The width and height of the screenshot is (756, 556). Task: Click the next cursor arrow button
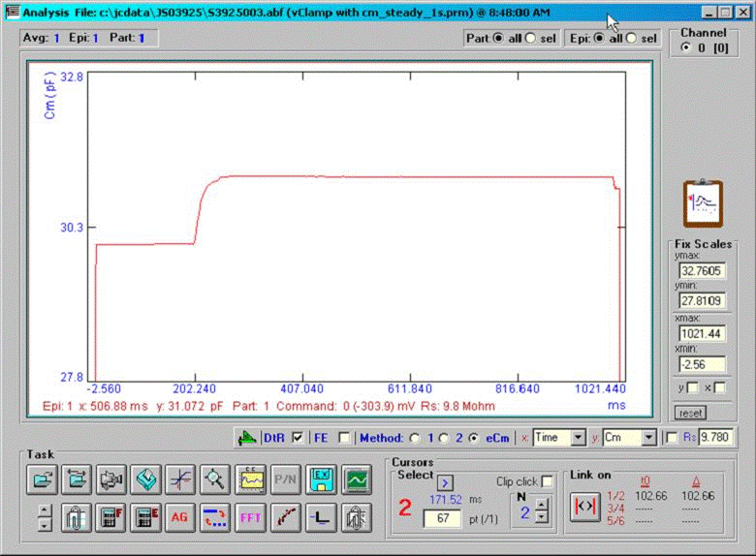coord(445,482)
